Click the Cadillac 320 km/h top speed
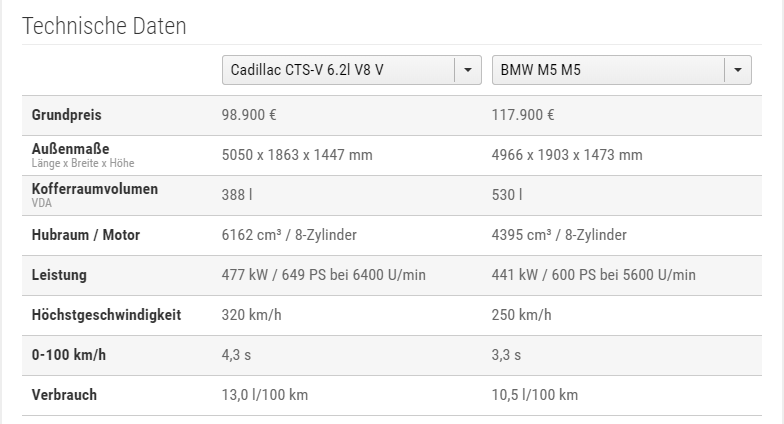Screen dimensions: 784x424 [252, 315]
